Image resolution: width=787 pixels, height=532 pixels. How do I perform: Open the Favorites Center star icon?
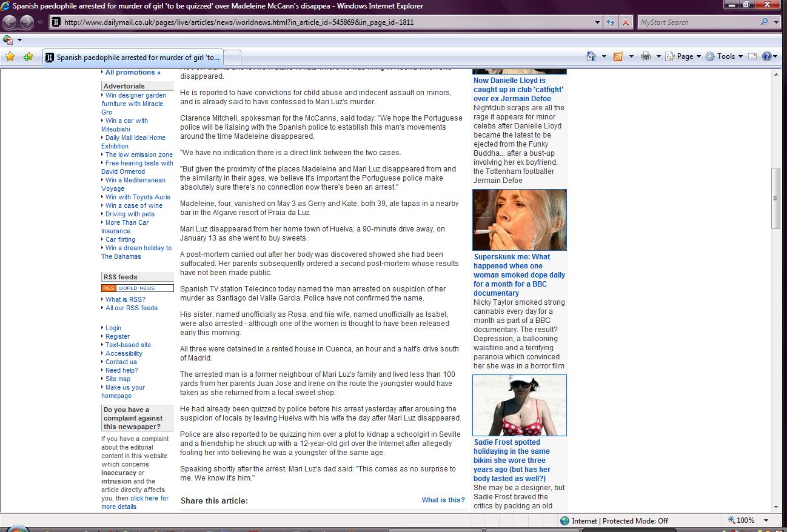point(10,57)
